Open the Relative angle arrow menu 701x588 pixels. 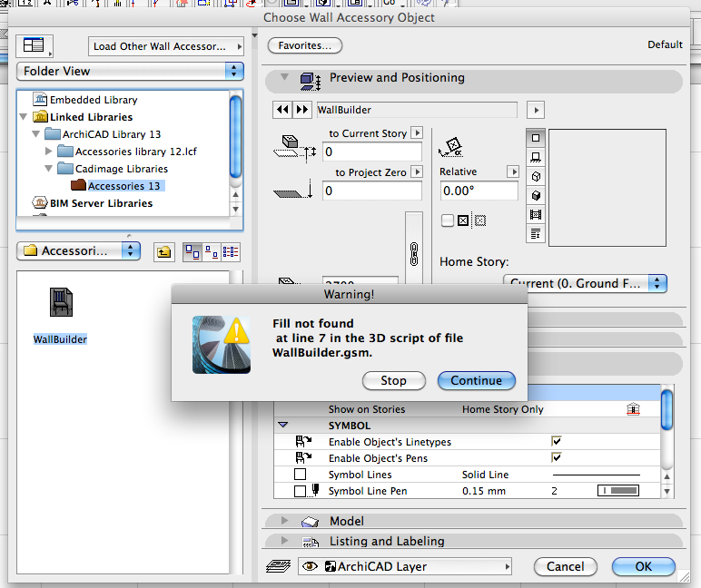513,171
